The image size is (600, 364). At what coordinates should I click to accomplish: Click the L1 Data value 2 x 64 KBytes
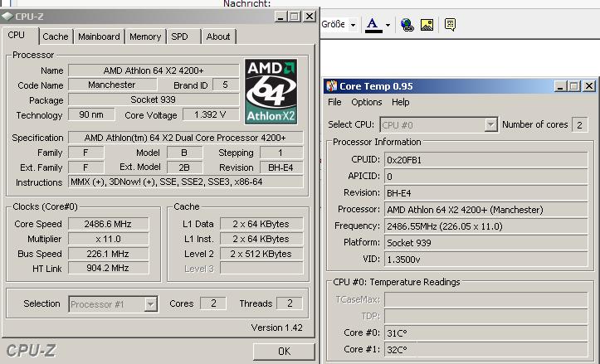coord(261,224)
